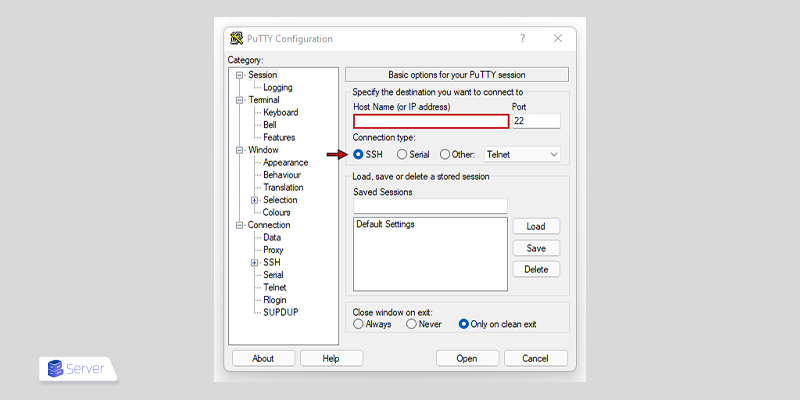Select Default Settings in saved sessions list
This screenshot has height=400, width=800.
(385, 224)
